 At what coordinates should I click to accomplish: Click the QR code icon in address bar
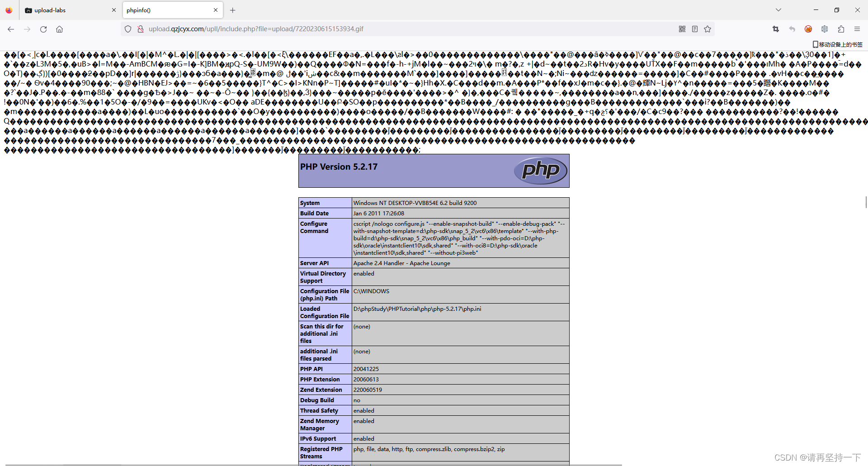(682, 29)
